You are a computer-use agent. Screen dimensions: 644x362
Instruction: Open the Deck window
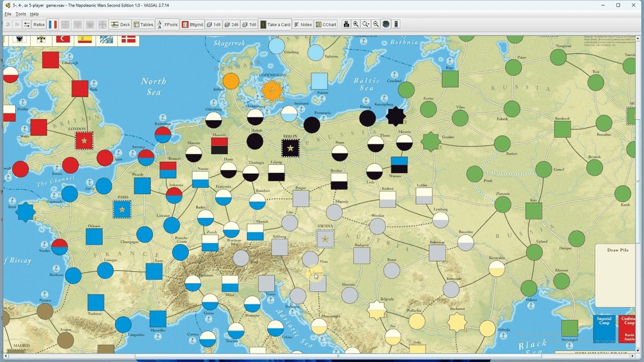click(120, 24)
